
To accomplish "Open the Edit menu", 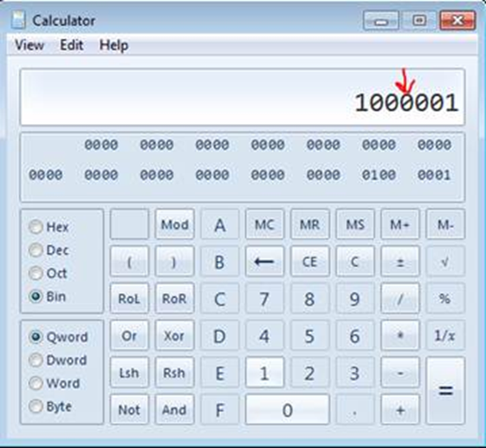I will click(x=72, y=45).
